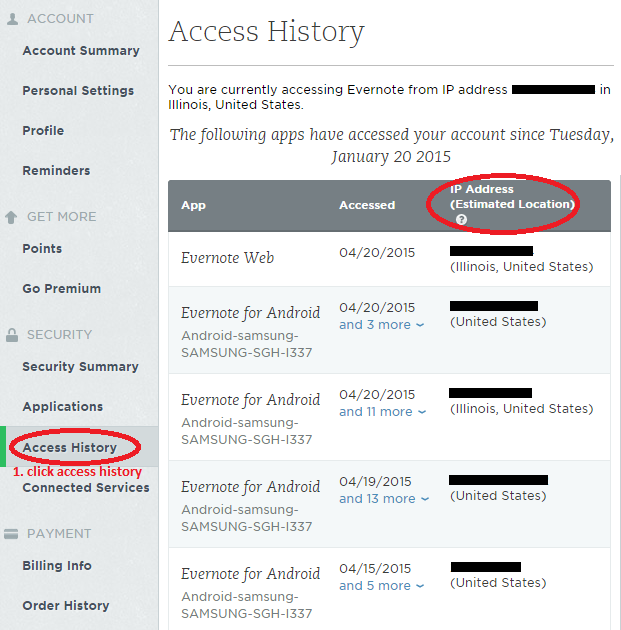Expand the "and 11 more" access dates
The width and height of the screenshot is (621, 630).
pyautogui.click(x=381, y=412)
